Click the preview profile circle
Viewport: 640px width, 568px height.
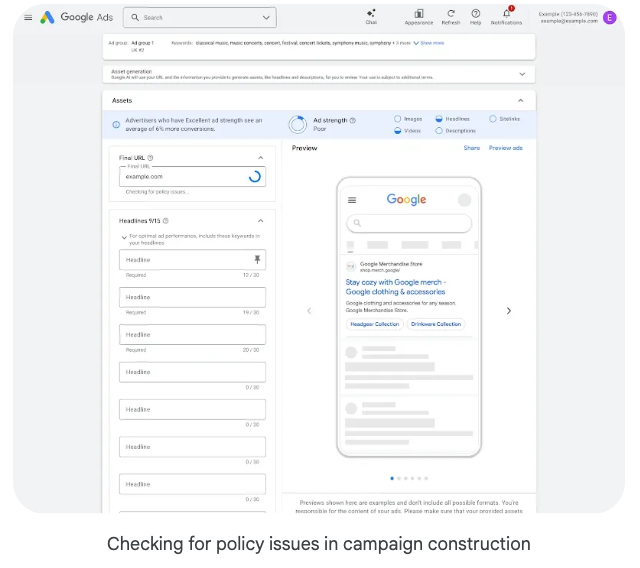tap(464, 200)
